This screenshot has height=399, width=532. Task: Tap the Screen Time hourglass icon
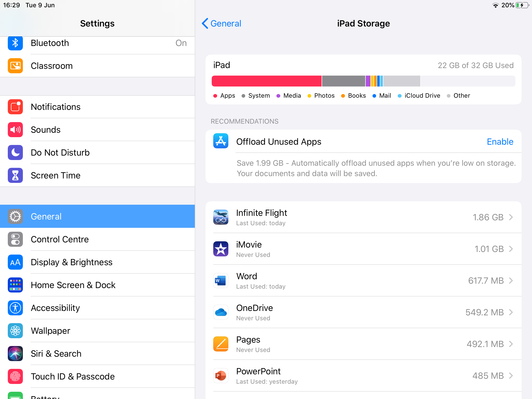point(15,175)
